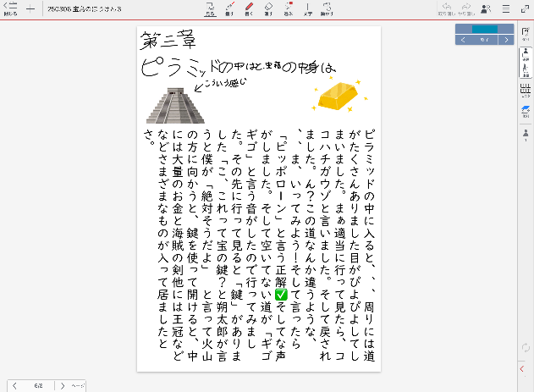The width and height of the screenshot is (534, 392).
Task: Open the hamburger menu at top right
Action: click(x=505, y=8)
